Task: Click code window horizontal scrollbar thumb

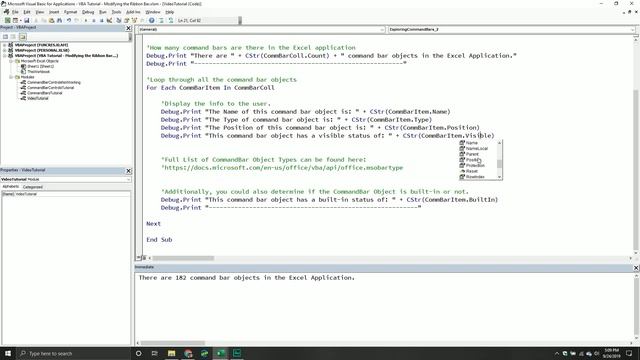Action: pyautogui.click(x=183, y=258)
